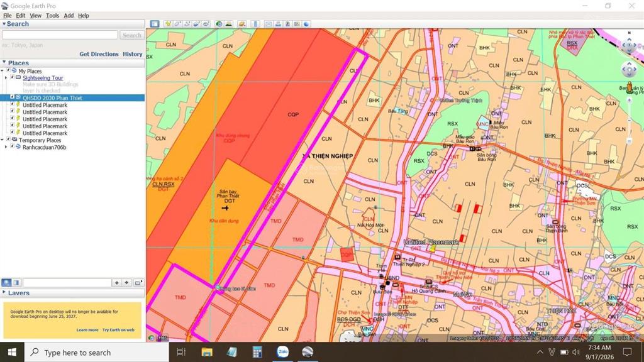Expand the Layers panel
The width and height of the screenshot is (644, 362).
4,293
